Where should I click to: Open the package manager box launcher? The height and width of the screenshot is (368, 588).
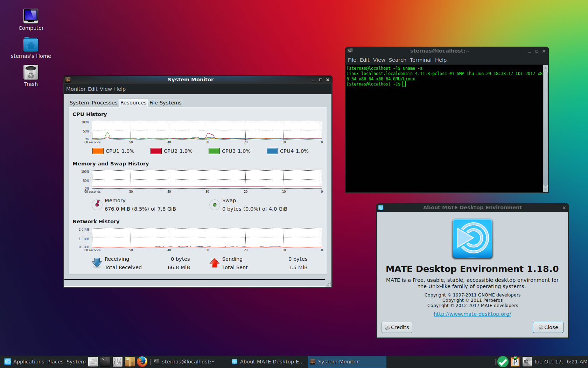(x=130, y=362)
